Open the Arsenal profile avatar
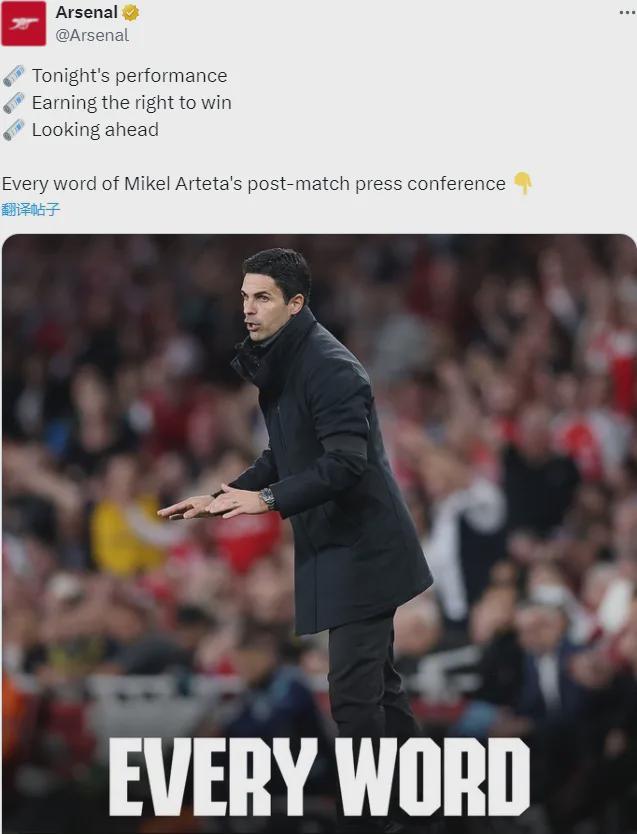Screen dimensions: 637x834 click(x=23, y=24)
